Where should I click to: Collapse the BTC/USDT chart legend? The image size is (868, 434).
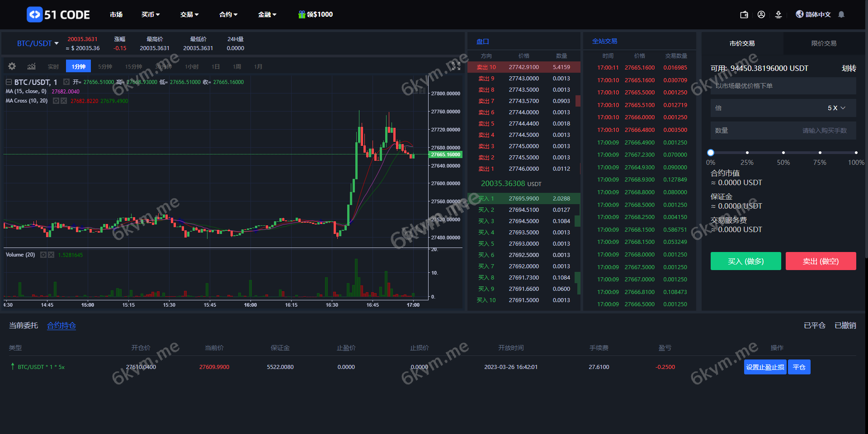(x=8, y=82)
